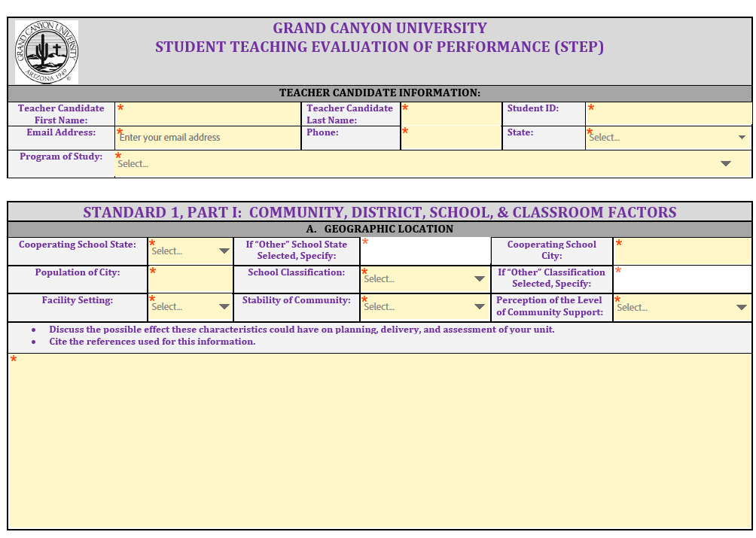Click the 'Facility Setting:' label
The height and width of the screenshot is (538, 756).
point(78,300)
